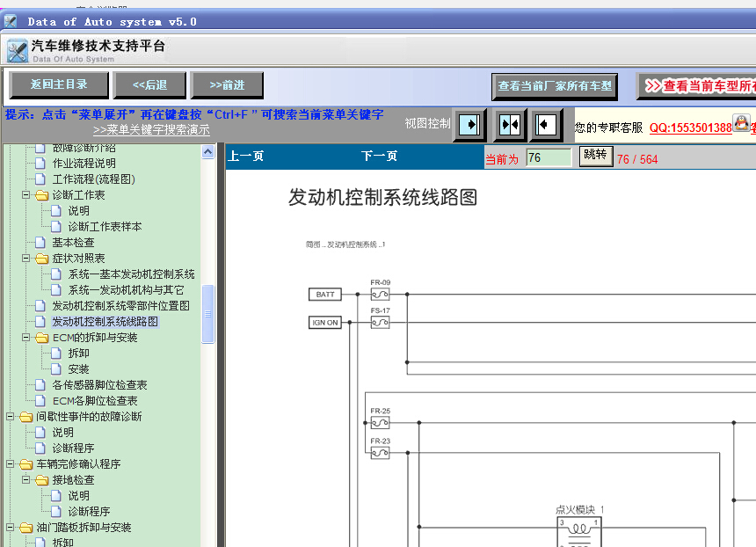756x547 pixels.
Task: Click the IGN ON box in the diagram
Action: (x=325, y=323)
